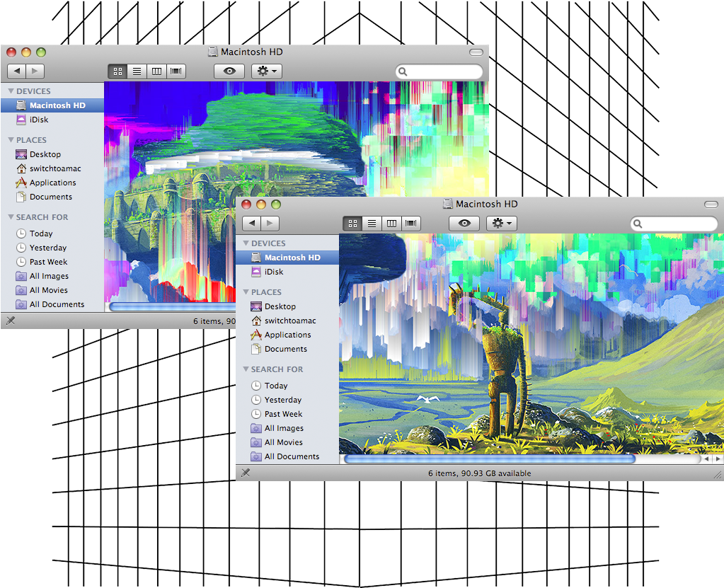724x588 pixels.
Task: Switch back window to list view
Action: [137, 71]
